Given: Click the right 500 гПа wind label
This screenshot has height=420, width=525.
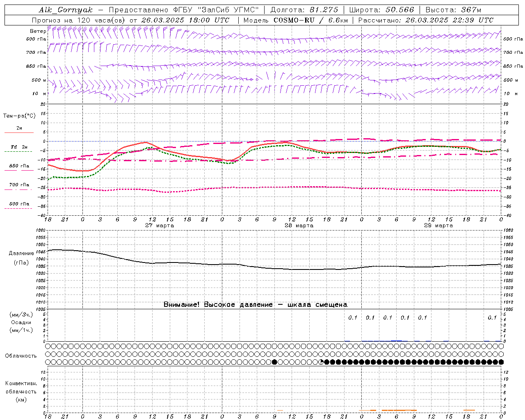Looking at the screenshot, I should 513,39.
